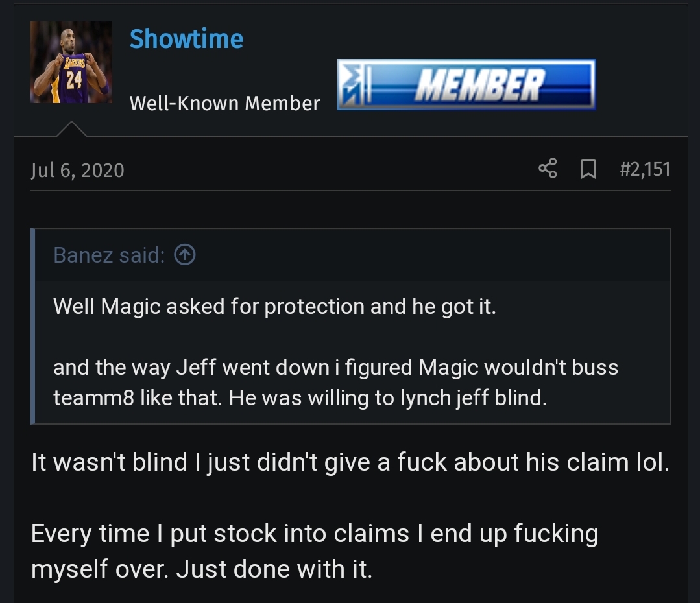Click the post number #2,151 link
This screenshot has width=700, height=603.
645,169
